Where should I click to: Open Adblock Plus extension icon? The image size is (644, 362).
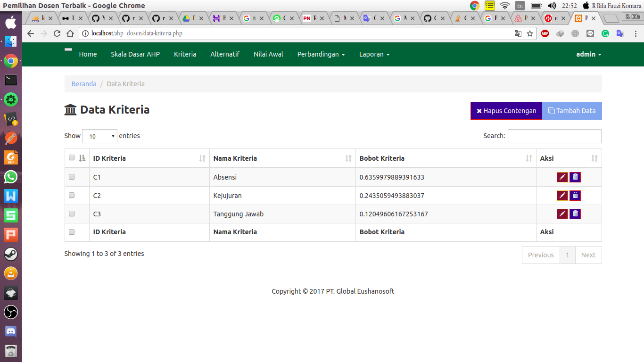(545, 33)
